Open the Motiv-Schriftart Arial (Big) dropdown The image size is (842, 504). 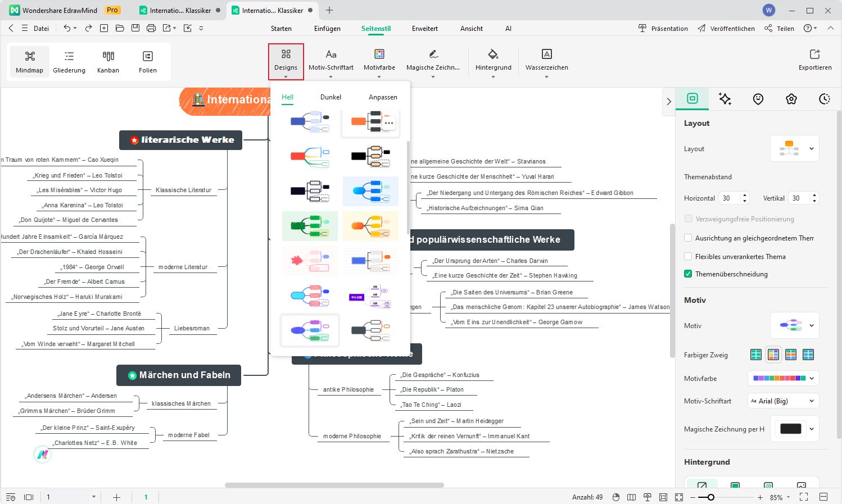782,401
